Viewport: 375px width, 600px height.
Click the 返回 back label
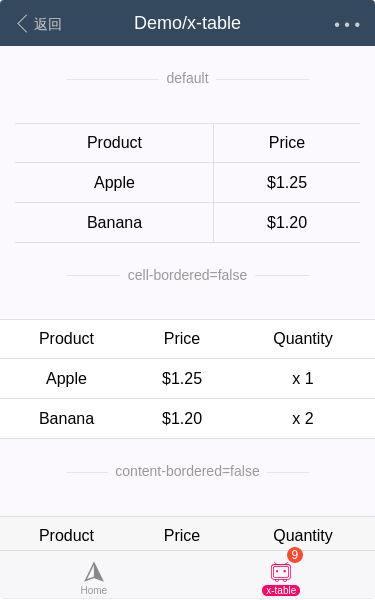click(47, 24)
